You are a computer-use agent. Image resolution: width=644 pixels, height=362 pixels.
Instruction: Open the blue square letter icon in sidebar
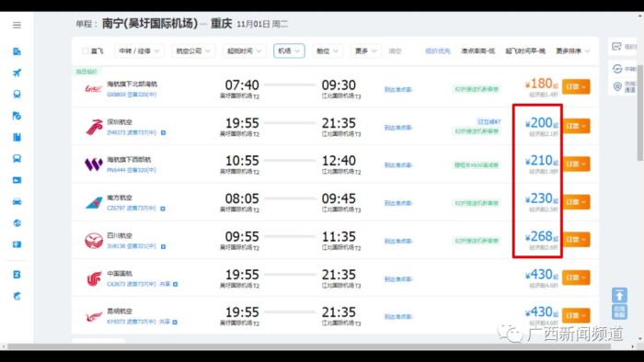coord(17,275)
